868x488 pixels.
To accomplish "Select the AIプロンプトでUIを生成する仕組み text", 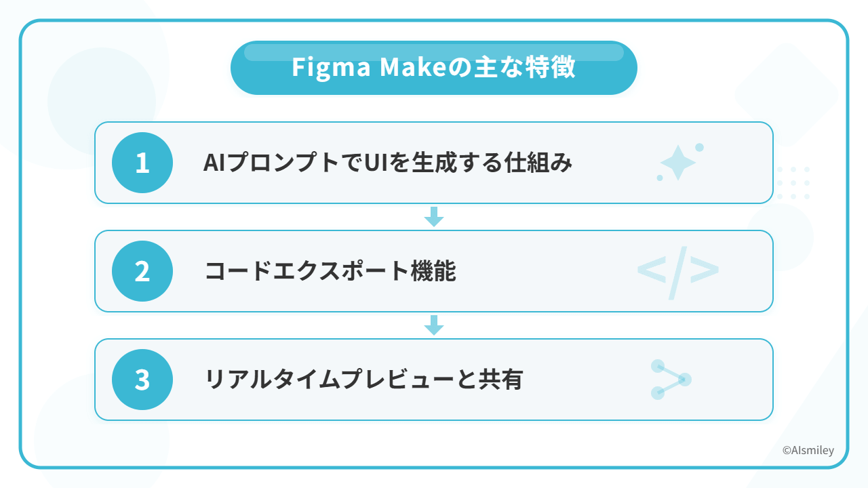I will coord(388,163).
